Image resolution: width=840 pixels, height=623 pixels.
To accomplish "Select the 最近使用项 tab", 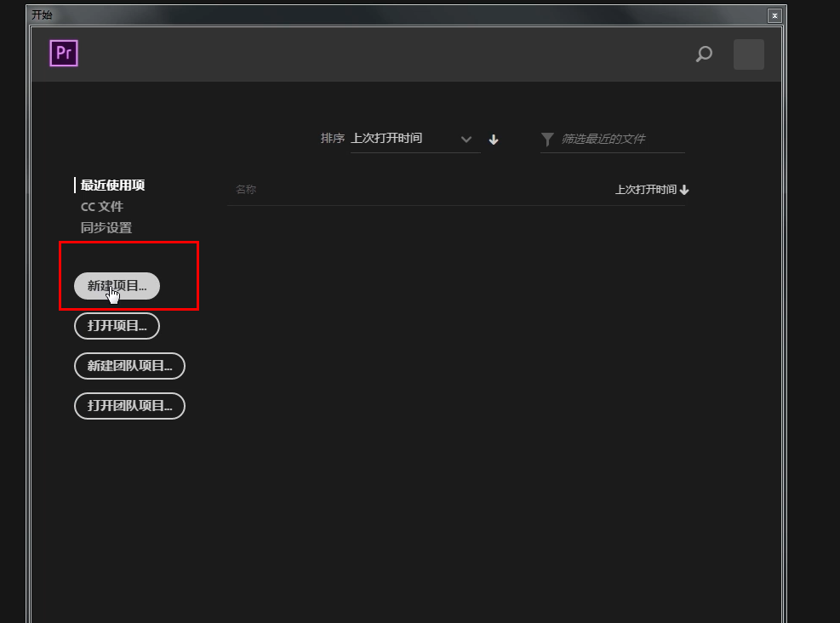I will pos(112,186).
